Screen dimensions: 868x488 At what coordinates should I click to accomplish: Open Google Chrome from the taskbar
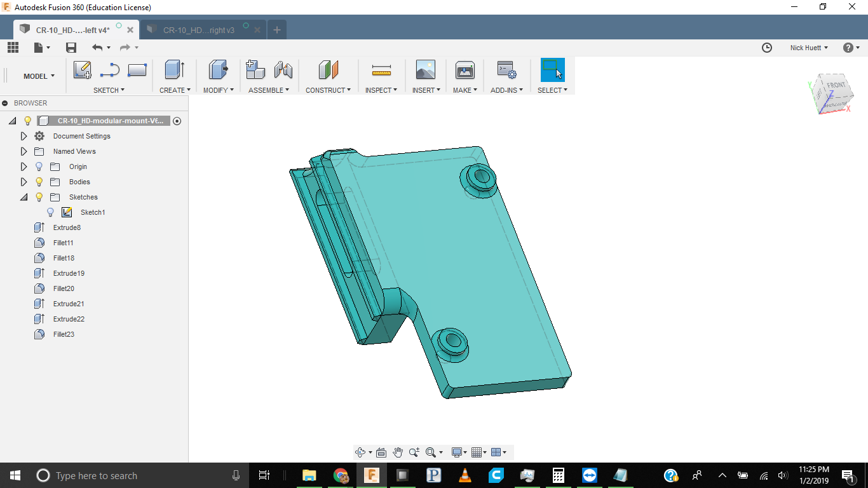[x=341, y=475]
